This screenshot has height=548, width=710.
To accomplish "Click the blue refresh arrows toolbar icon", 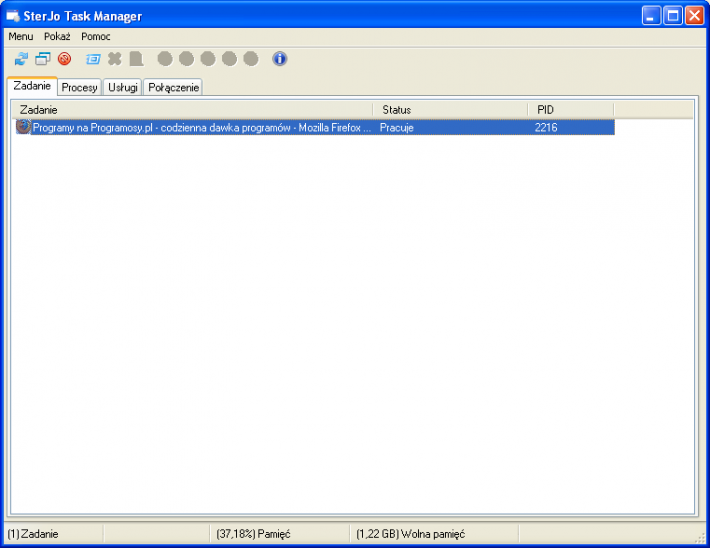I will click(21, 59).
